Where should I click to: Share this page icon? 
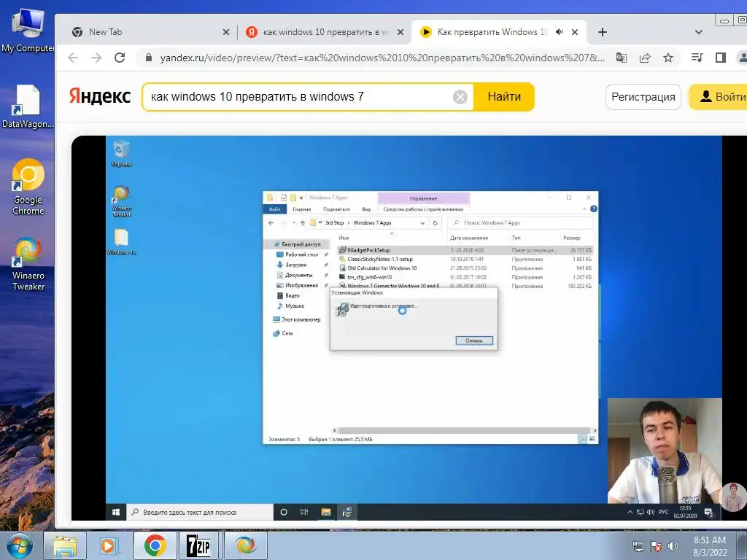coord(645,58)
